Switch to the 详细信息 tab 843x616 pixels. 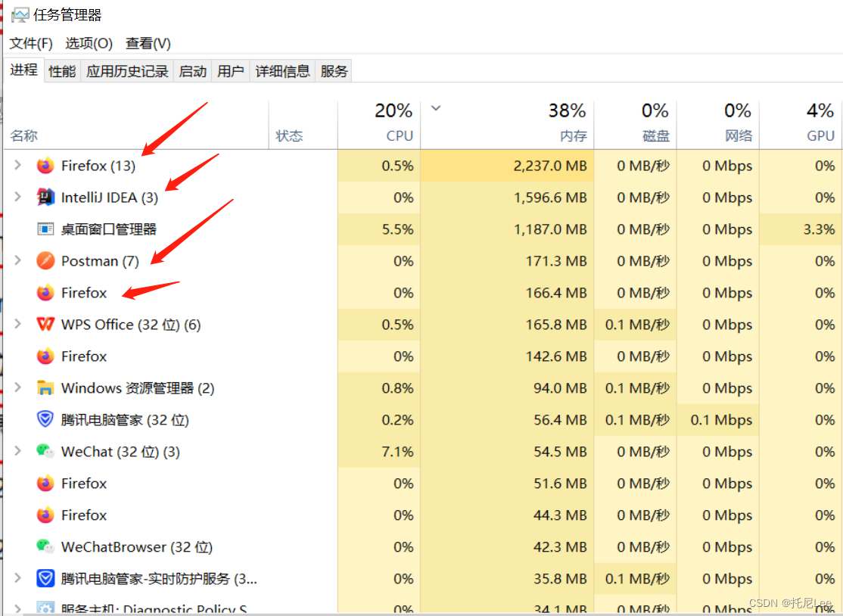[283, 71]
